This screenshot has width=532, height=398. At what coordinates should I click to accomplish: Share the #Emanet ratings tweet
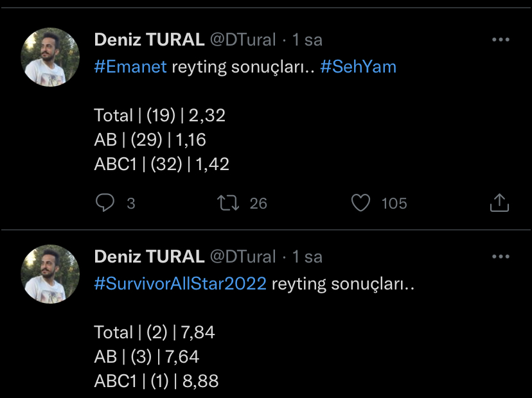(499, 203)
